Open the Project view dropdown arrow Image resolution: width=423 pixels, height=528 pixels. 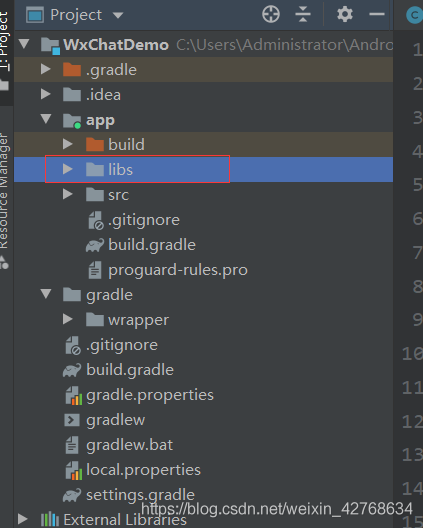click(x=118, y=15)
